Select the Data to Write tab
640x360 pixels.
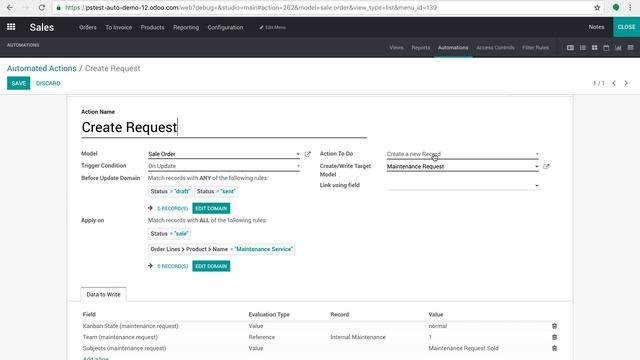tap(103, 294)
